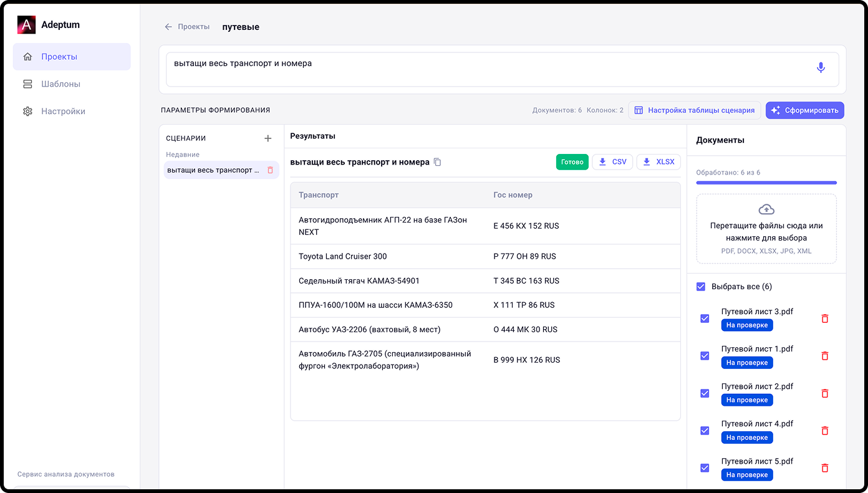Delete the scenario with trash icon
868x493 pixels.
pos(270,170)
